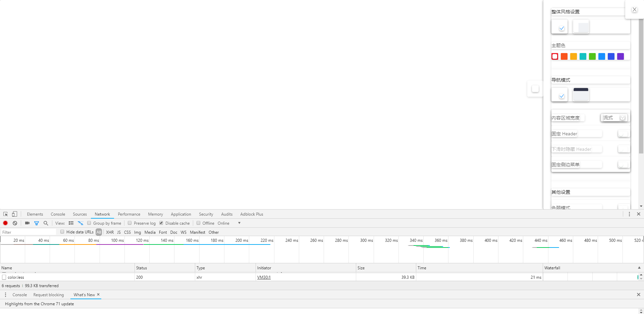Open the Request blocking drawer tab

click(x=49, y=295)
